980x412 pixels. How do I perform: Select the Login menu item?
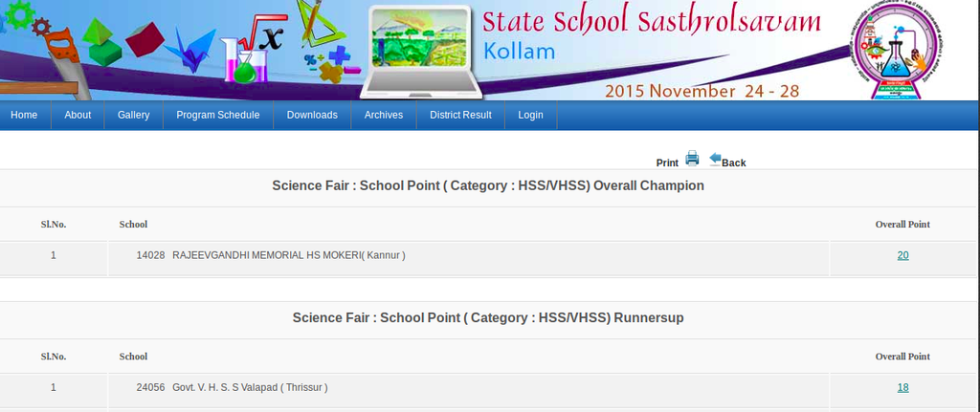(530, 115)
